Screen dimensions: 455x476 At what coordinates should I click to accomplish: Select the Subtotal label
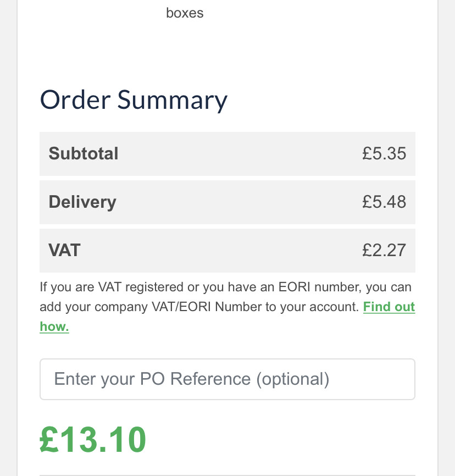84,153
